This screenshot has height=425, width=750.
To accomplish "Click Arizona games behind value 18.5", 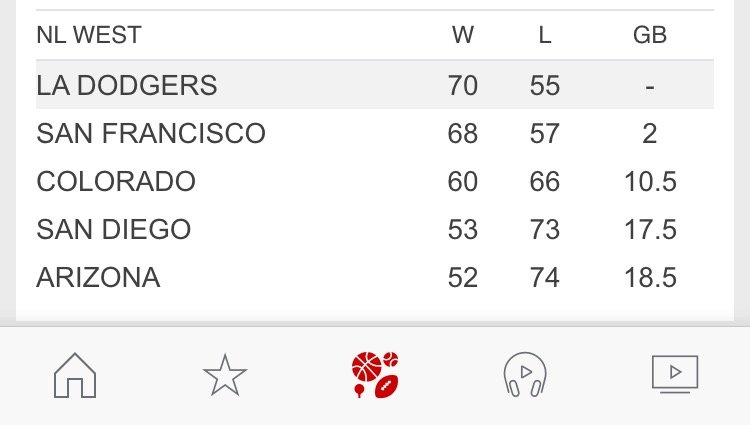I will 650,277.
